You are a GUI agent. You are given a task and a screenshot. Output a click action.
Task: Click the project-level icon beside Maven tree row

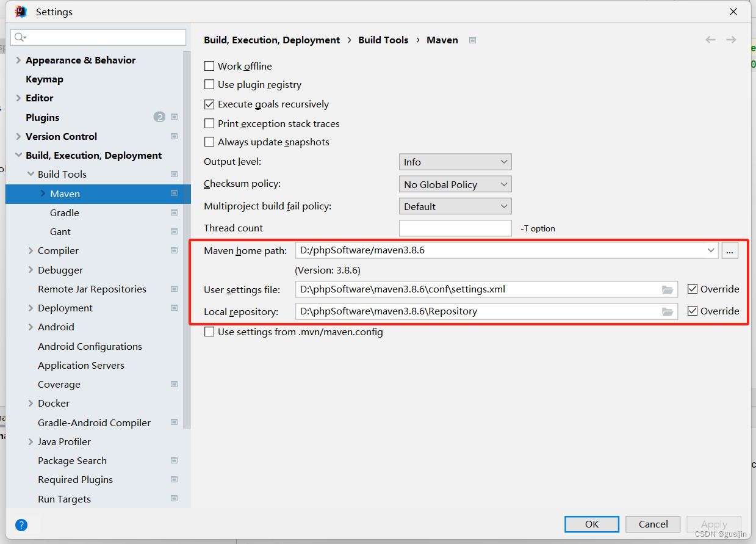point(174,194)
